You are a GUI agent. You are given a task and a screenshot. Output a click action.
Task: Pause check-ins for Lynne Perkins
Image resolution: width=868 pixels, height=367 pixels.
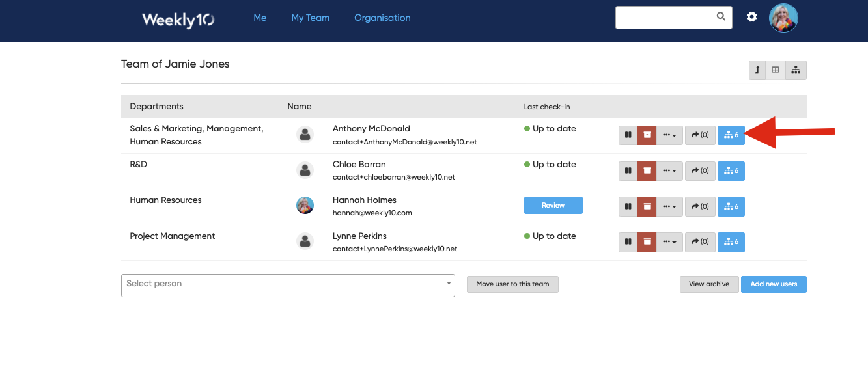628,242
